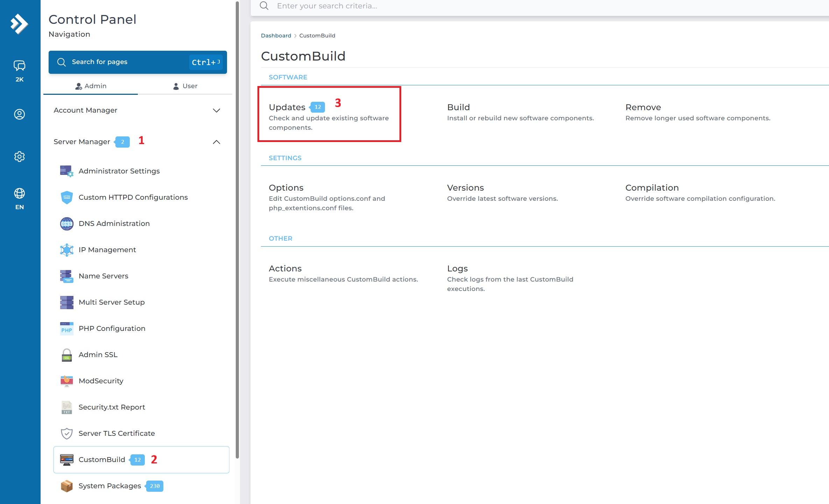Click the CustomBuild monitor icon
829x504 pixels.
tap(66, 460)
